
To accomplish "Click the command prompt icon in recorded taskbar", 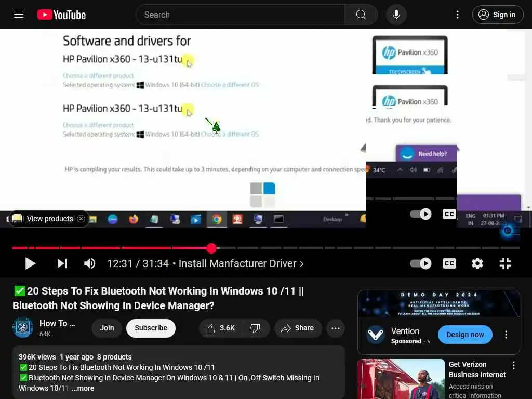I will [279, 219].
